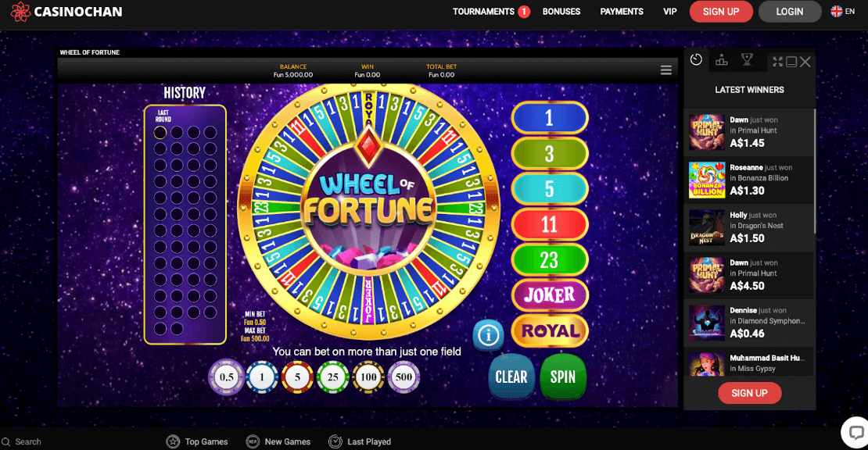The height and width of the screenshot is (450, 868).
Task: Open latest winners clock icon tab
Action: pos(697,59)
